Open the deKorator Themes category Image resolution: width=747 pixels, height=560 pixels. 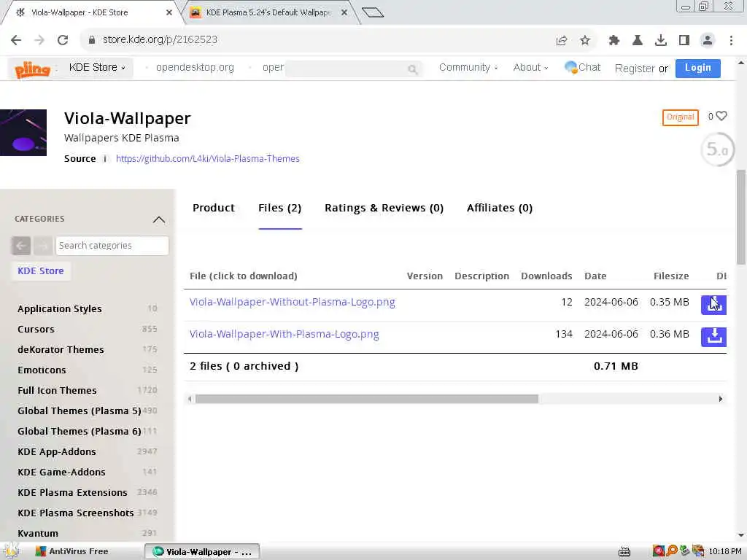(x=61, y=350)
